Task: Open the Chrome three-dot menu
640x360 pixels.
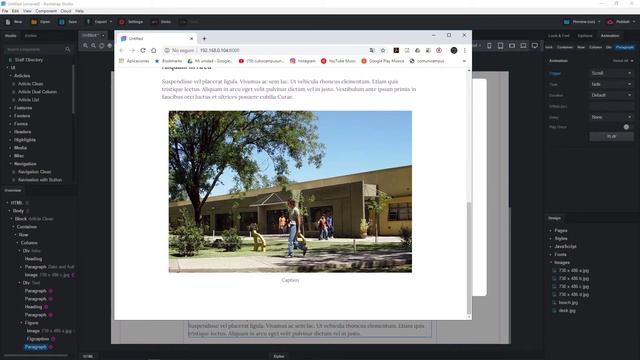Action: [464, 50]
